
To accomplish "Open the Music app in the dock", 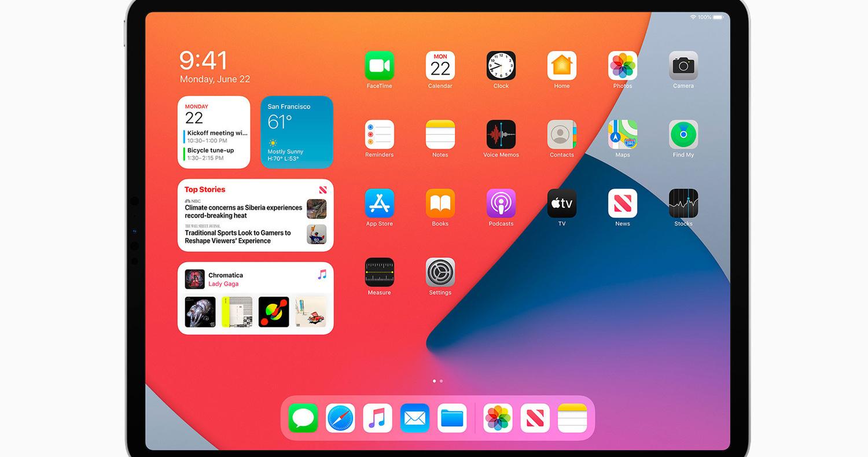I will click(377, 418).
